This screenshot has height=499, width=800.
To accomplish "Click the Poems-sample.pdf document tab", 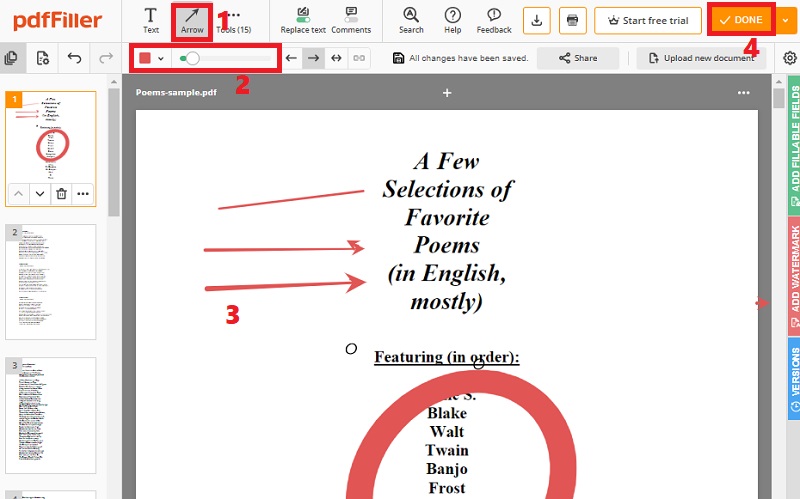I will click(176, 92).
